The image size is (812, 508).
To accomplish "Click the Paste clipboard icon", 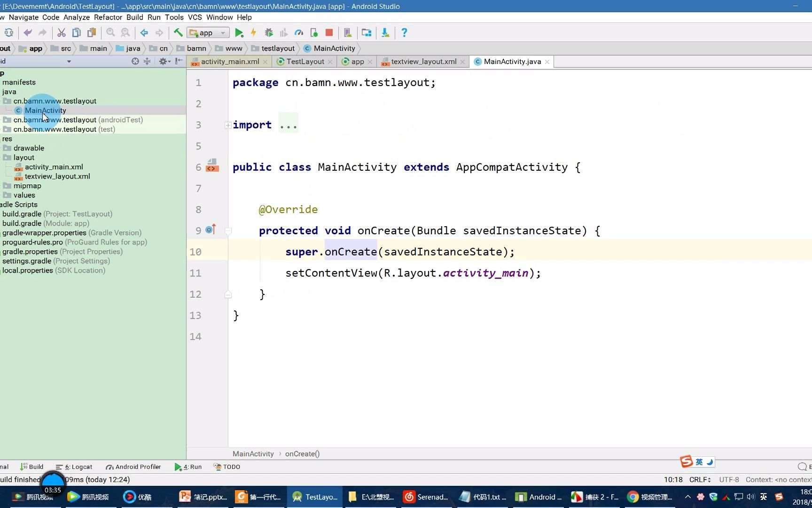I will [92, 33].
